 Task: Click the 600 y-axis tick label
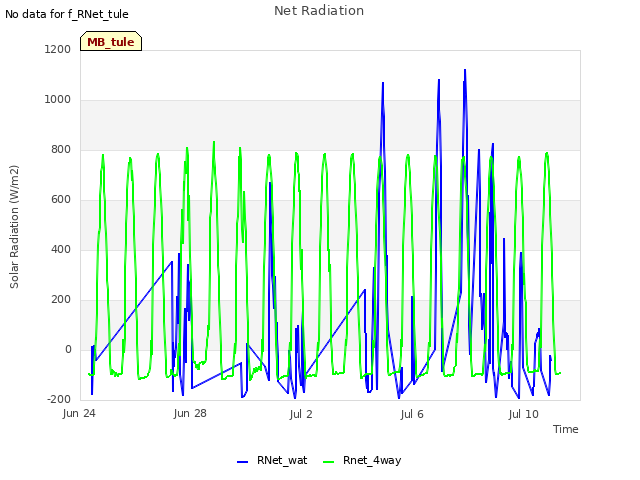click(61, 200)
